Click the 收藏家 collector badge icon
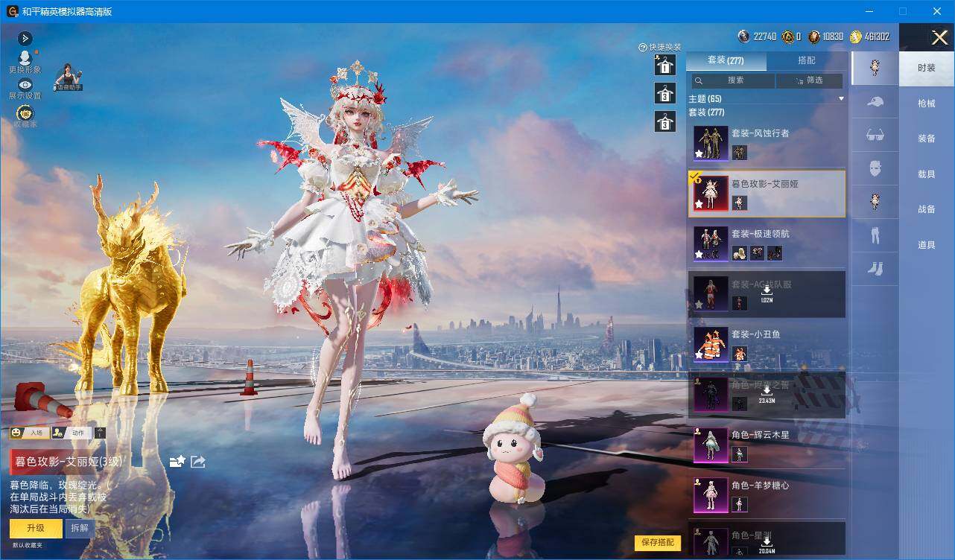The image size is (955, 560). pos(25,113)
